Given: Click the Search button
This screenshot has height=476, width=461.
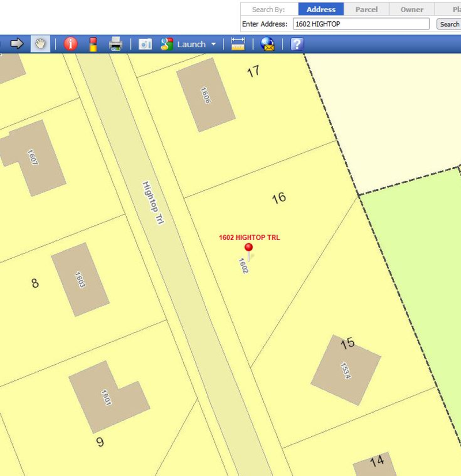Looking at the screenshot, I should pos(449,24).
